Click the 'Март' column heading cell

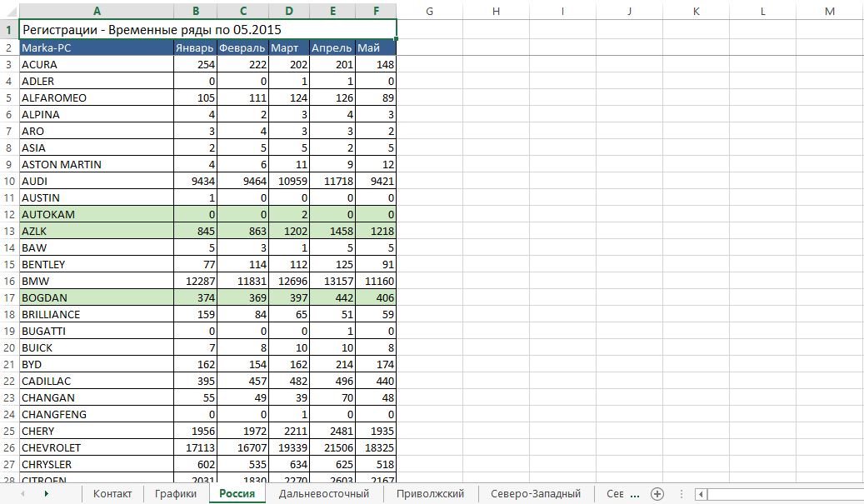click(x=289, y=48)
